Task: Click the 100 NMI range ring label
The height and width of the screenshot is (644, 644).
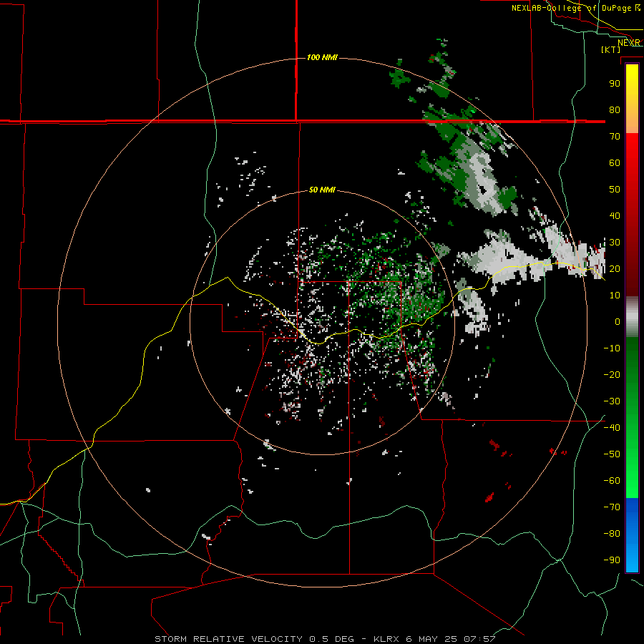Action: tap(322, 57)
